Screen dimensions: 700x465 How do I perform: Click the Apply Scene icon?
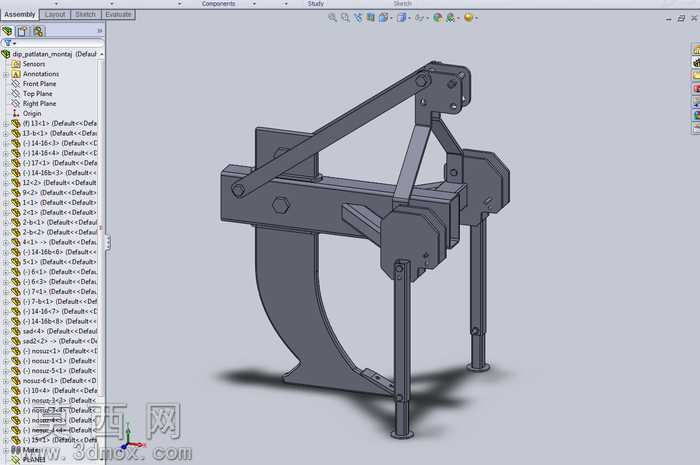click(450, 17)
